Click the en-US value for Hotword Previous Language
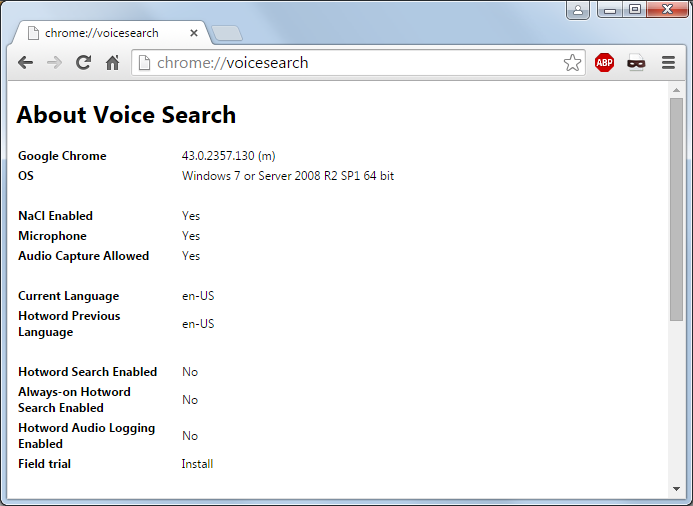 tap(198, 324)
